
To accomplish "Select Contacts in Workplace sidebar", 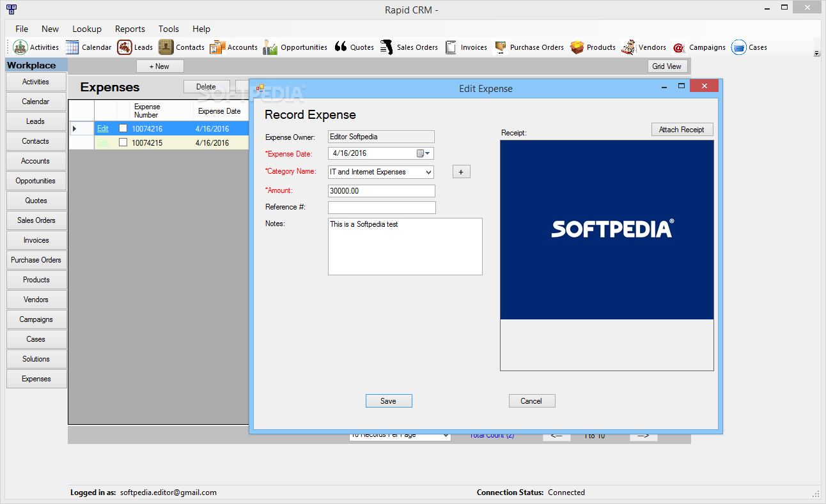I will pyautogui.click(x=36, y=141).
